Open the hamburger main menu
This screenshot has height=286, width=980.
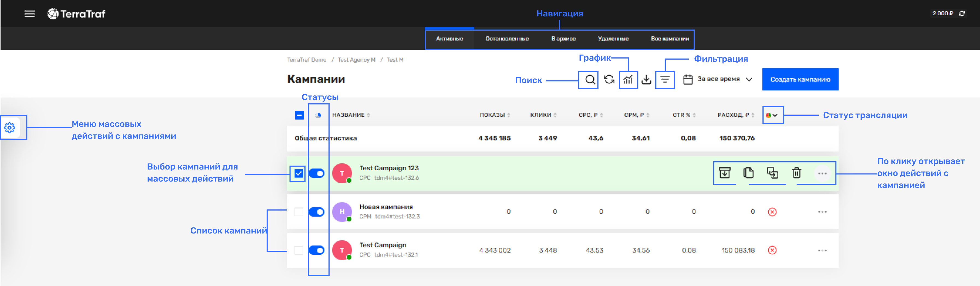point(30,14)
